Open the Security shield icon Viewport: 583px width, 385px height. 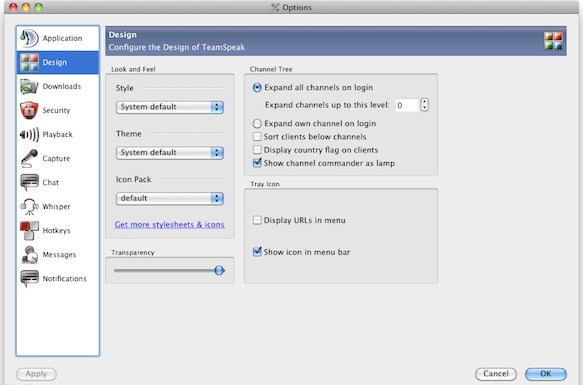coord(29,110)
